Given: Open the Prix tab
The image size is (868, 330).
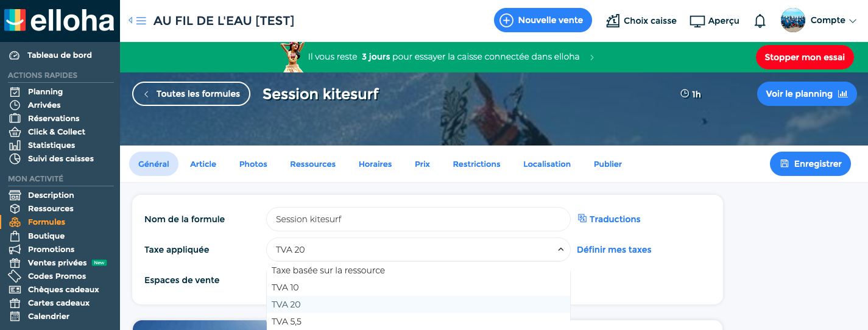Looking at the screenshot, I should (x=422, y=164).
